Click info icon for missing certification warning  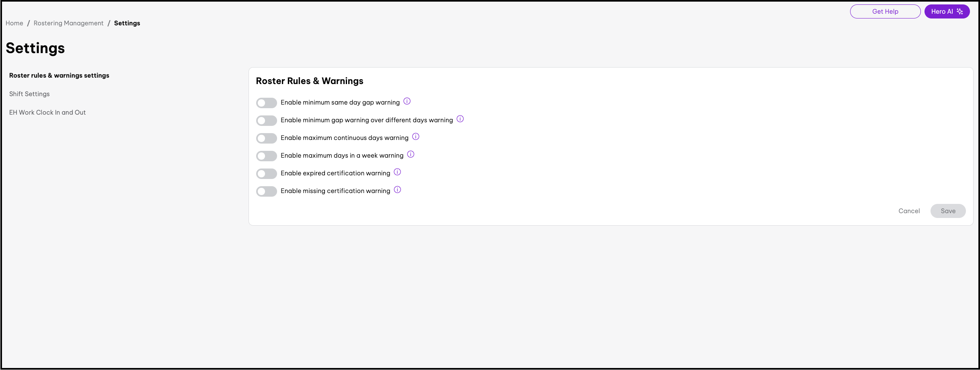click(397, 190)
